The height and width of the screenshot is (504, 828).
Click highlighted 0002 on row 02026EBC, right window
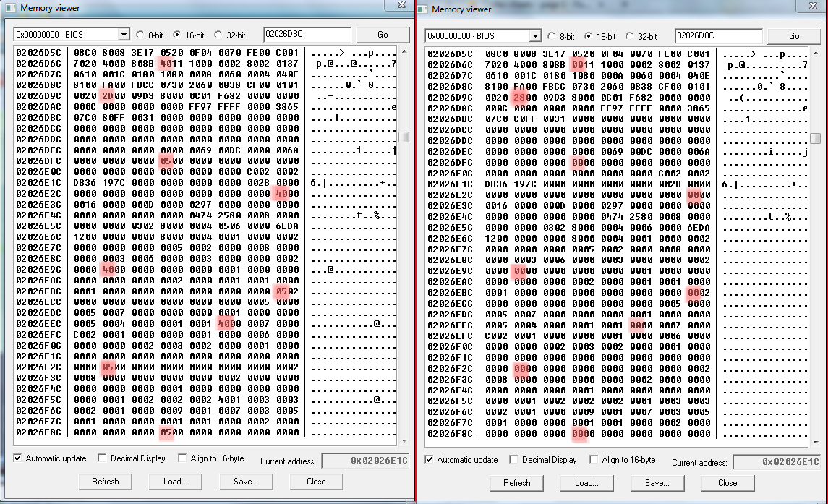coord(699,293)
